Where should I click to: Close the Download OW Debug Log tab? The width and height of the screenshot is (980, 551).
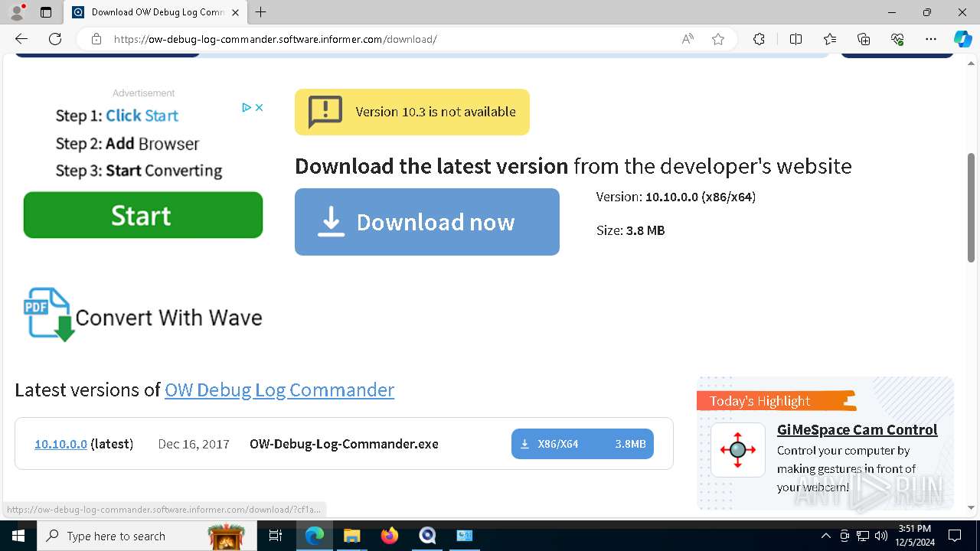[x=235, y=12]
